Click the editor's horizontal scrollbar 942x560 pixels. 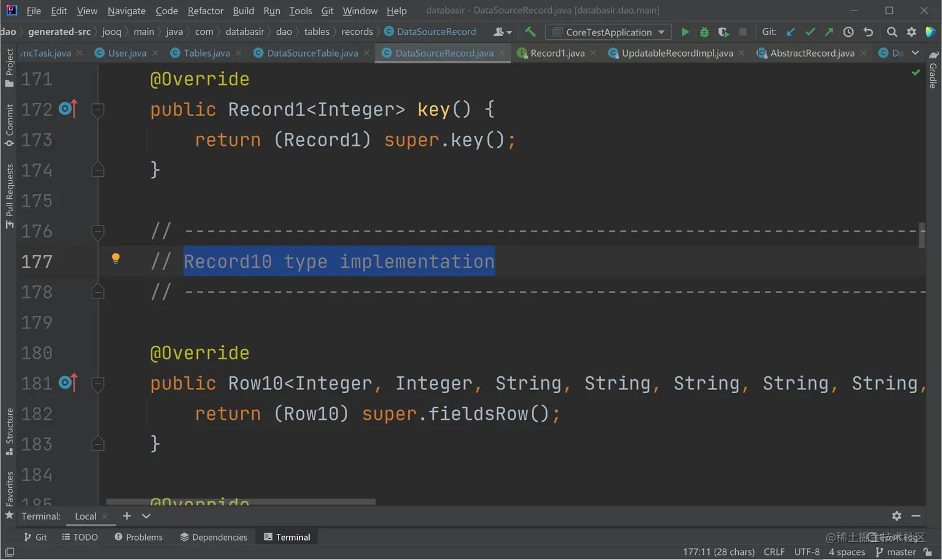[240, 501]
